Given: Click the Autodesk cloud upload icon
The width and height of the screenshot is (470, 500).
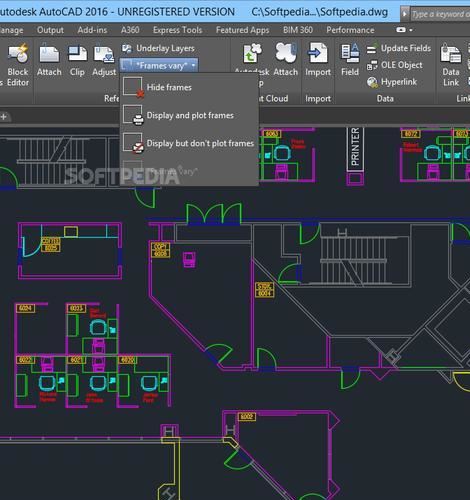Looking at the screenshot, I should (x=252, y=53).
